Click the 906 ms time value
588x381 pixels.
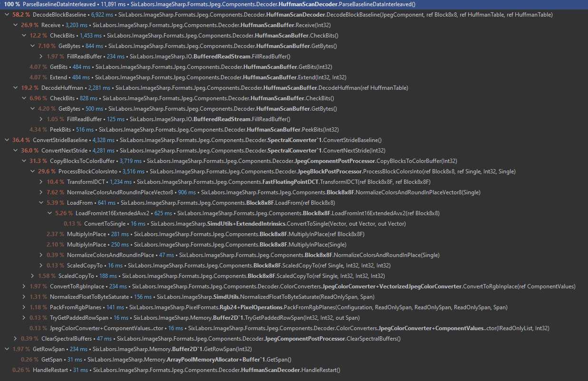click(x=187, y=192)
